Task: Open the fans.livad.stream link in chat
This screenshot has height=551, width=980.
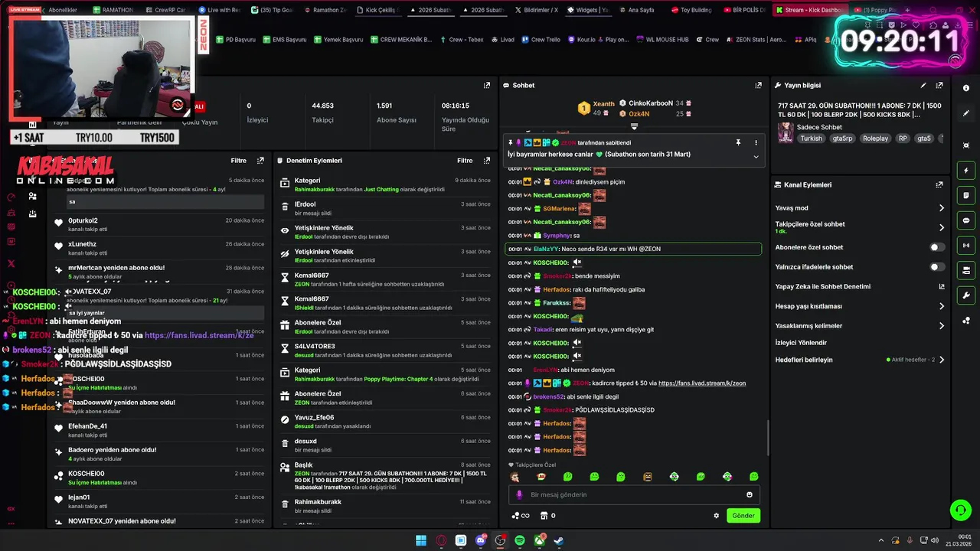Action: 701,383
